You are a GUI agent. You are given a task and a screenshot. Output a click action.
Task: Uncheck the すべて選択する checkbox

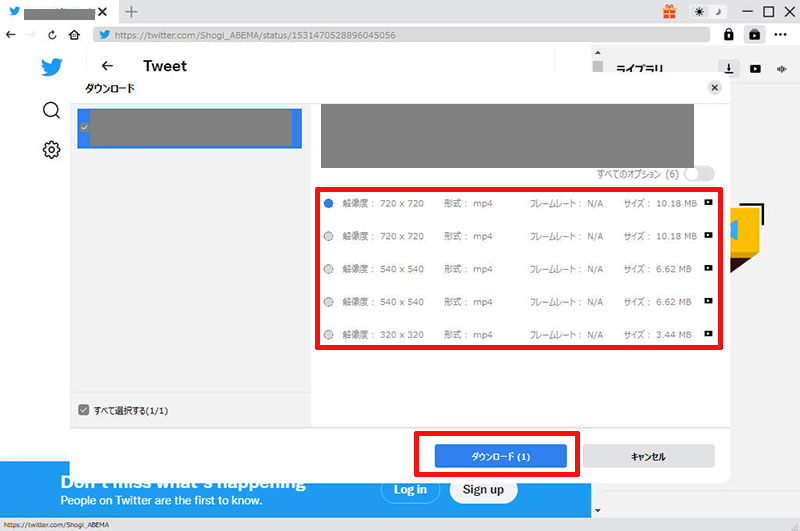[x=84, y=410]
